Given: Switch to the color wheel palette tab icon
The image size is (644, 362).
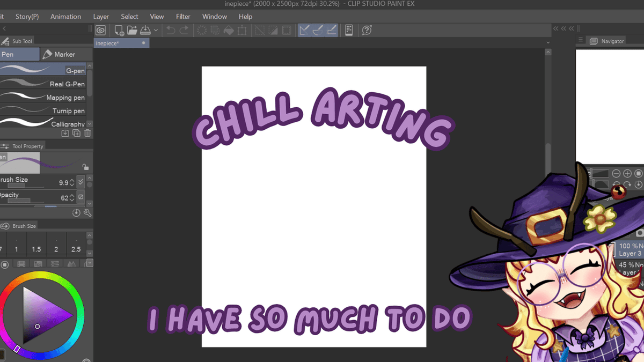Looking at the screenshot, I should pyautogui.click(x=4, y=264).
